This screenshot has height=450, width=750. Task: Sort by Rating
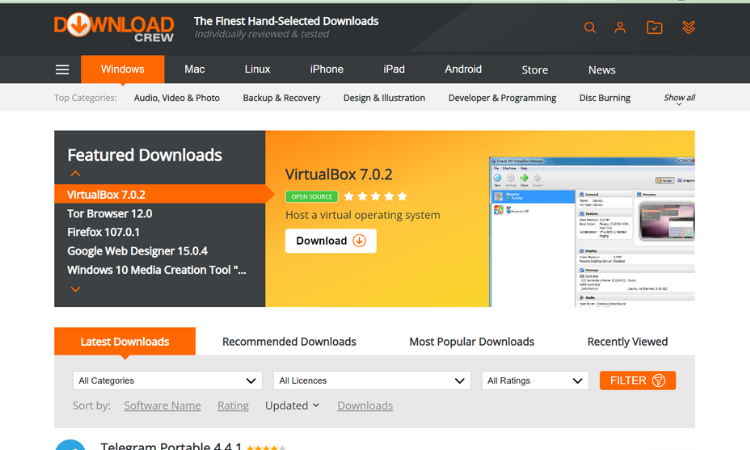[233, 406]
